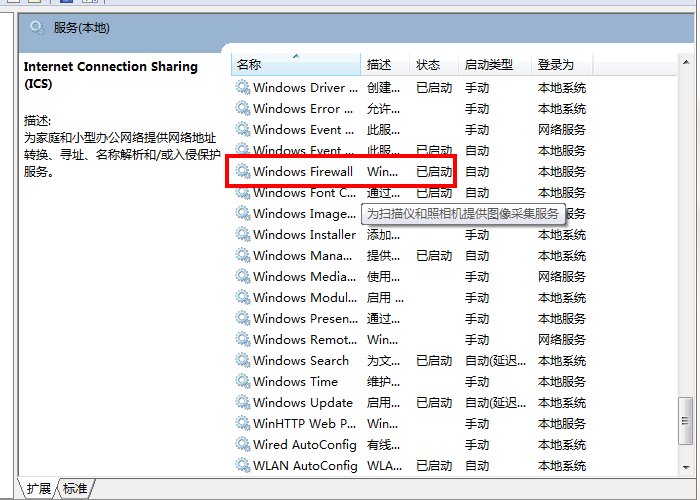Viewport: 700px width, 500px height.
Task: Sort services by the 描述 column header
Action: (385, 65)
